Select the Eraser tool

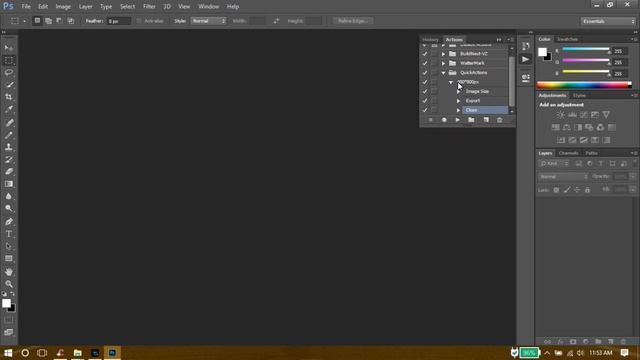9,171
